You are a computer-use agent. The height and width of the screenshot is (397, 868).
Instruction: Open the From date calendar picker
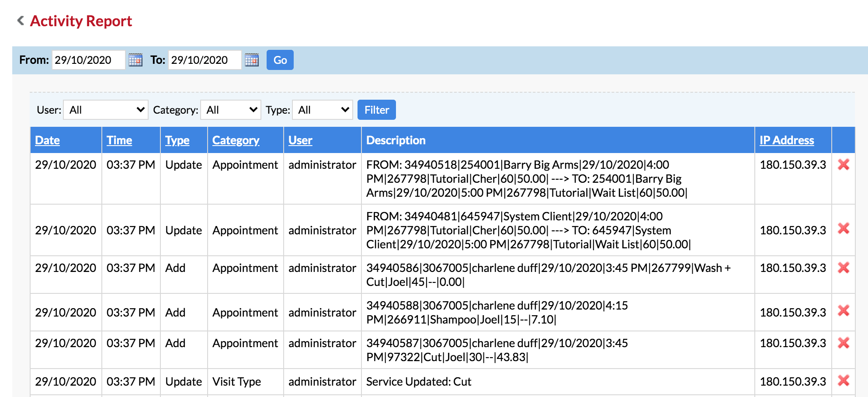coord(135,60)
